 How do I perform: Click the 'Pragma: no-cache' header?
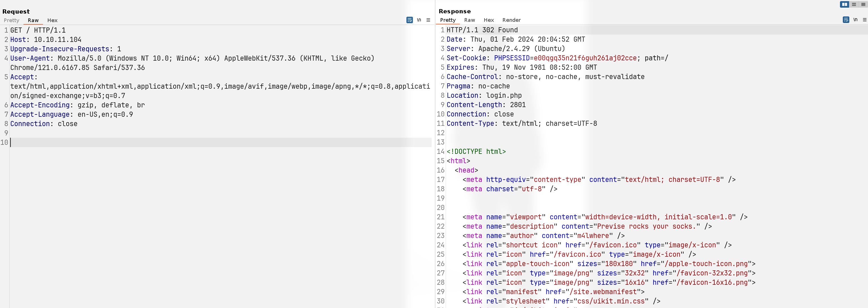click(x=478, y=86)
